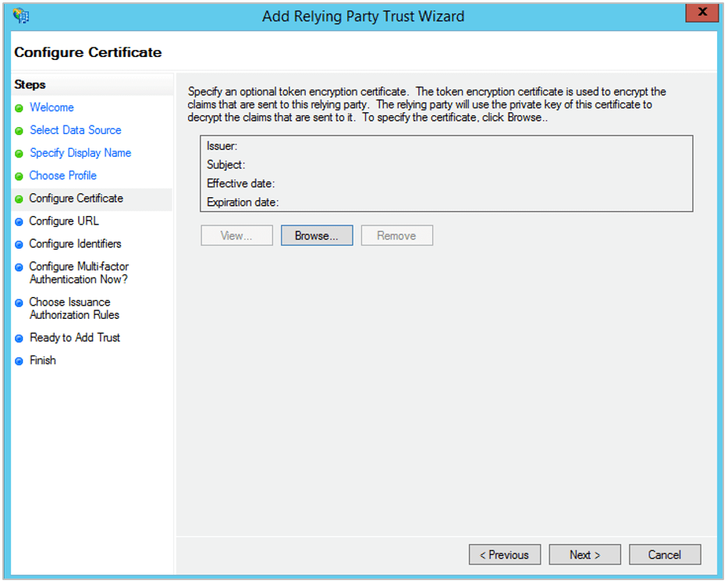
Task: Click the blue dot beside Ready to Add Trust
Action: [x=20, y=338]
